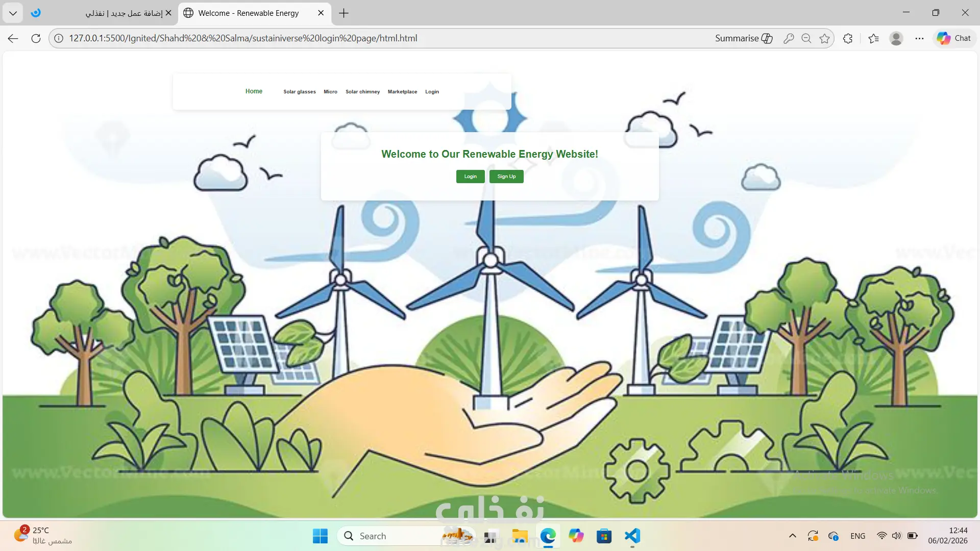Open the favorites list icon
The width and height of the screenshot is (980, 551).
(873, 38)
